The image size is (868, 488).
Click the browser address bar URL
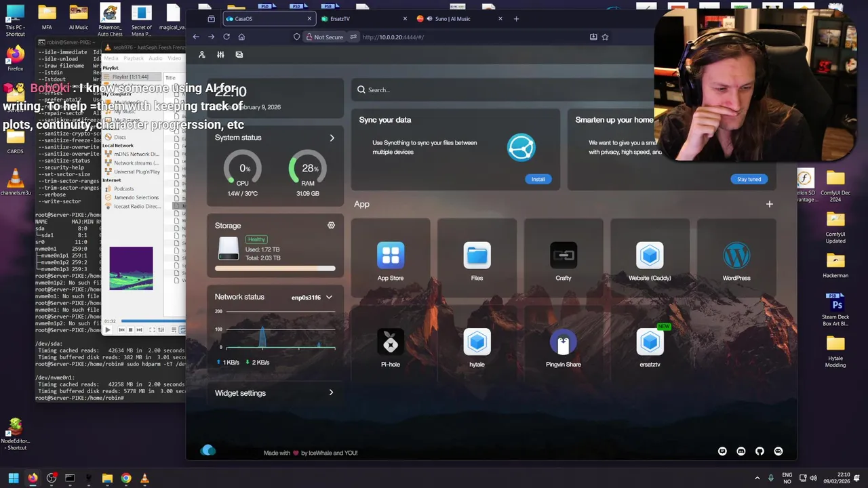[x=393, y=37]
